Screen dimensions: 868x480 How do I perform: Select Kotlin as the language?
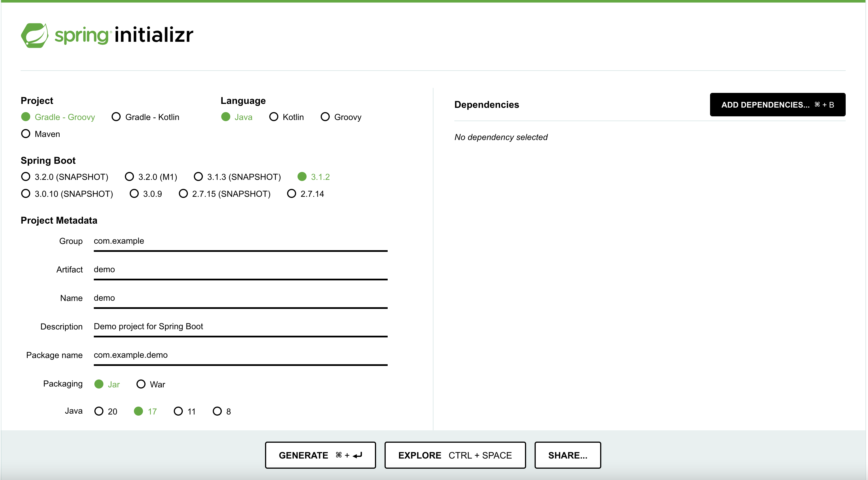pyautogui.click(x=274, y=117)
